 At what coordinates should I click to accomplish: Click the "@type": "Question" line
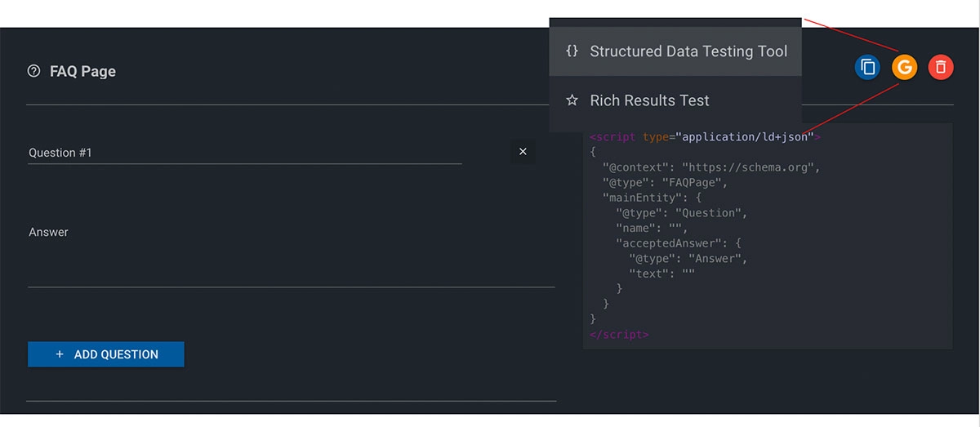(x=682, y=213)
